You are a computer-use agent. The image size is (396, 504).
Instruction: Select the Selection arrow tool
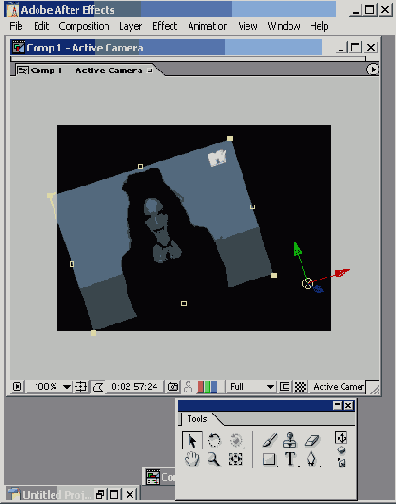tap(192, 441)
